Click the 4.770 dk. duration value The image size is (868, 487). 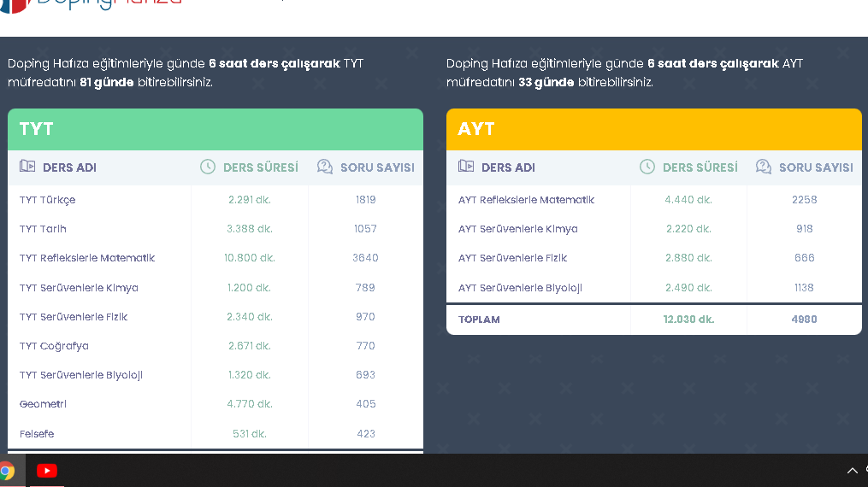click(x=250, y=404)
